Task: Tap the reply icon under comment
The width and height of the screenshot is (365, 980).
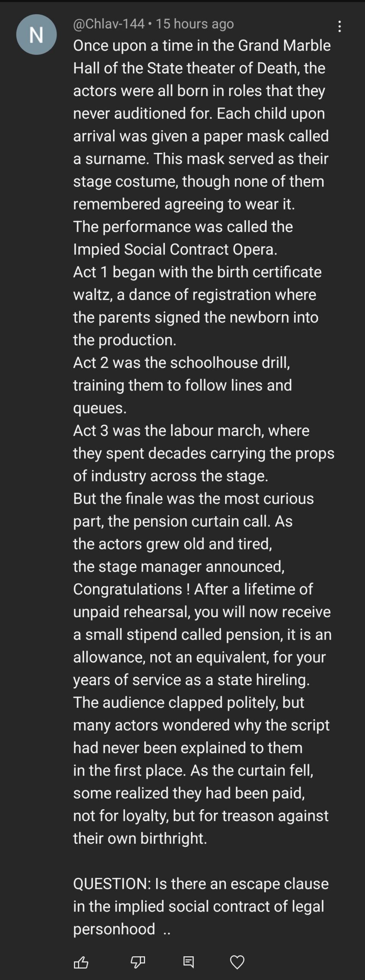Action: pyautogui.click(x=188, y=962)
